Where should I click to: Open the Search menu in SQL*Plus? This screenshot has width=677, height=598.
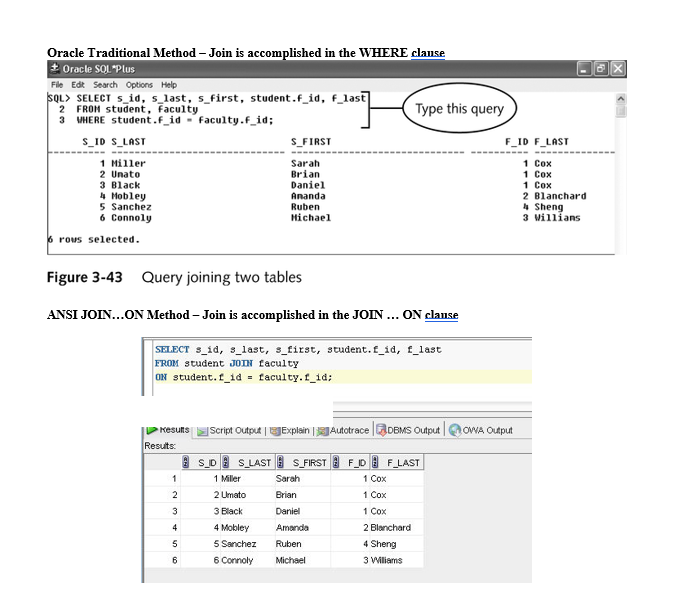click(105, 85)
